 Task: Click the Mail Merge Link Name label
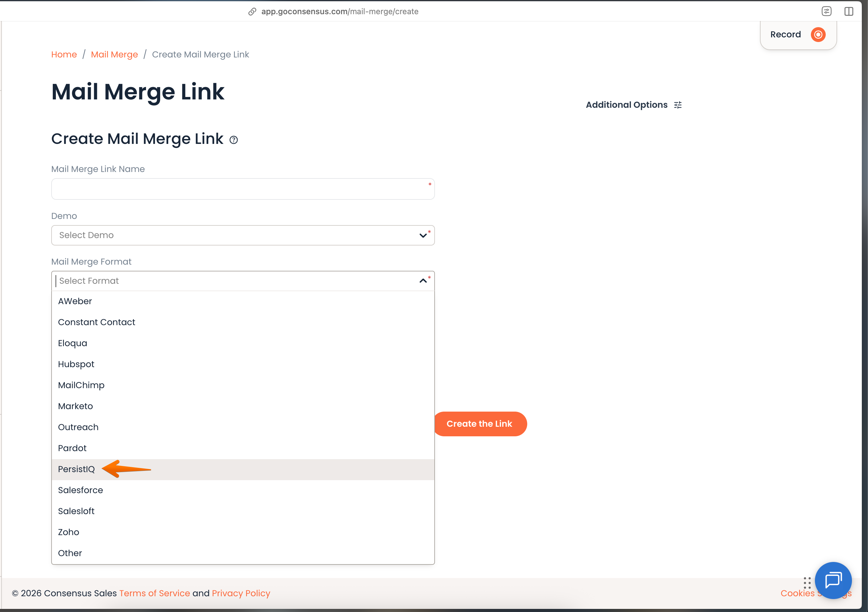tap(98, 169)
